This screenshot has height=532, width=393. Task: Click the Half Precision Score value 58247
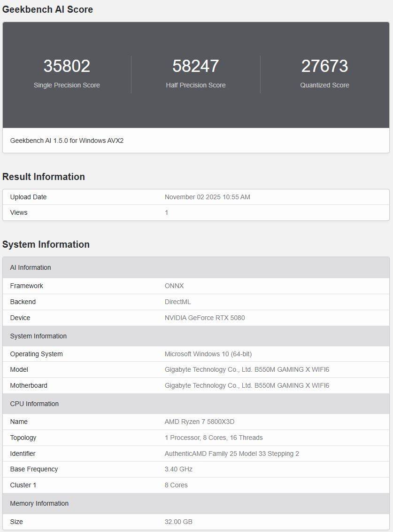click(195, 66)
